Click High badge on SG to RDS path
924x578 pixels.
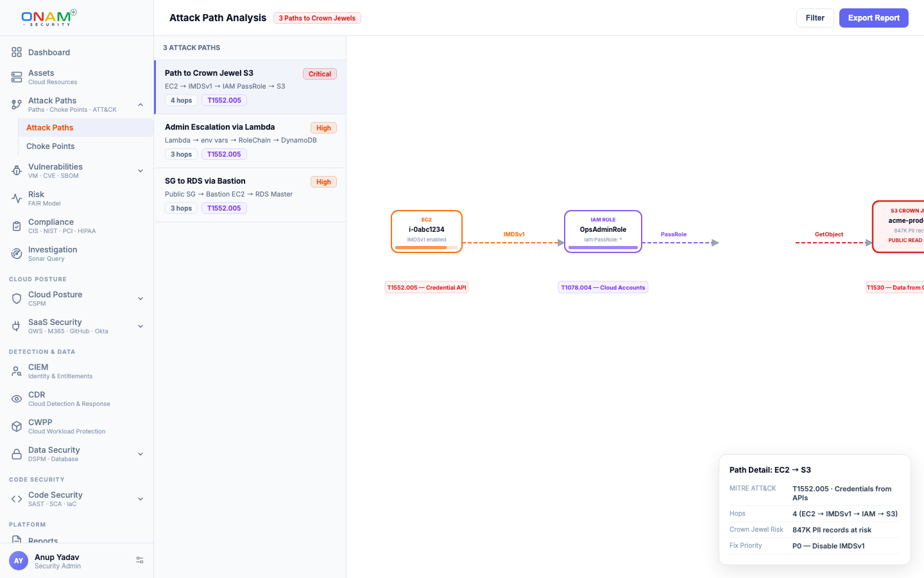323,182
